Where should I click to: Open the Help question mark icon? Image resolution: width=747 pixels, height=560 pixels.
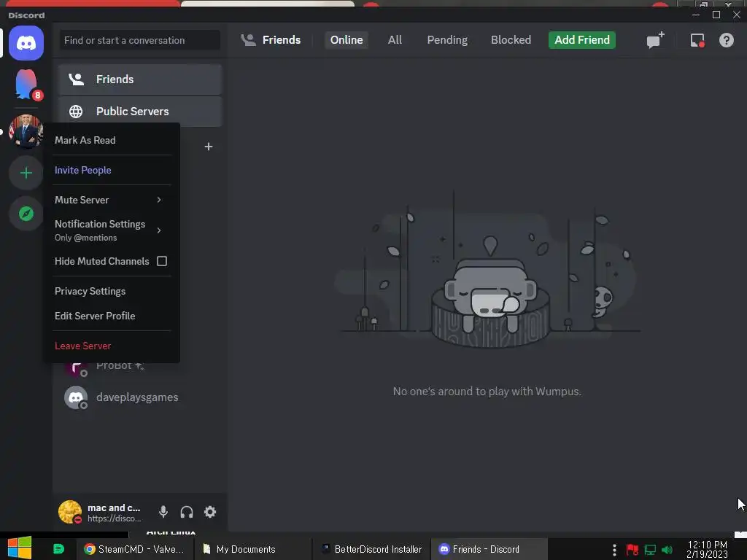[x=726, y=40]
